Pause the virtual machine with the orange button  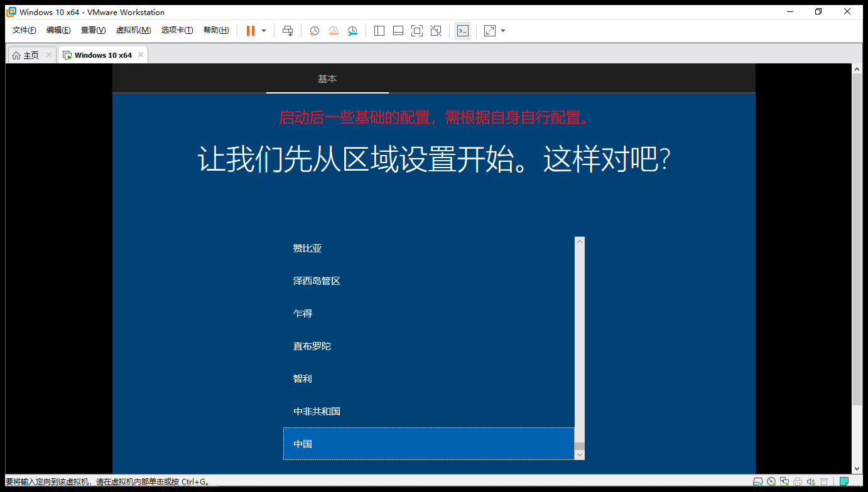coord(251,31)
